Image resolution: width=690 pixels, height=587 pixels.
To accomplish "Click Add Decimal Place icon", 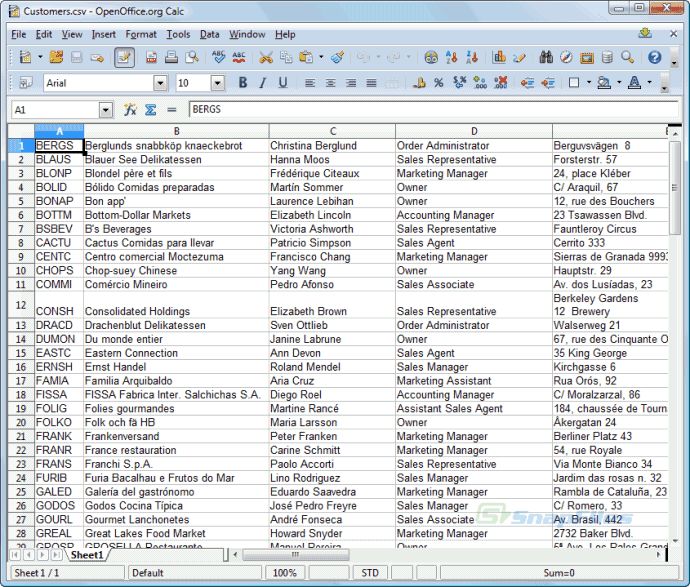I will 480,83.
